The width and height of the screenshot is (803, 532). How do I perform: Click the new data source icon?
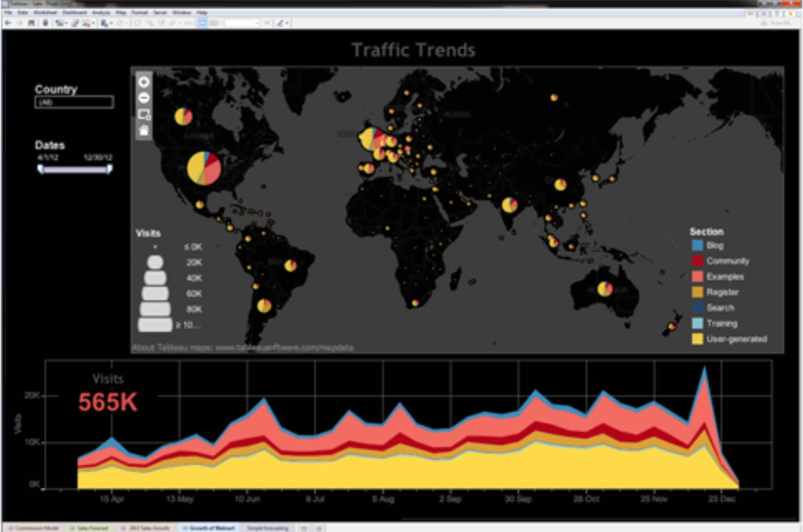tap(45, 23)
